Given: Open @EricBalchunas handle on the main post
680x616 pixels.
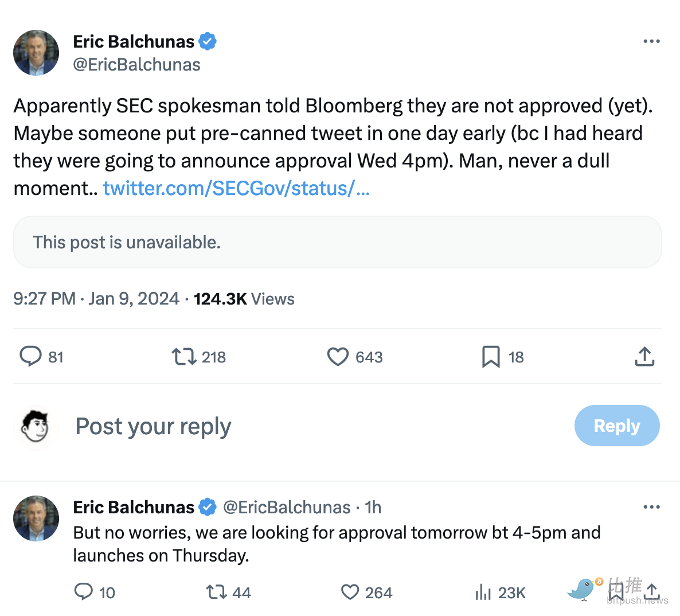Looking at the screenshot, I should pos(136,65).
